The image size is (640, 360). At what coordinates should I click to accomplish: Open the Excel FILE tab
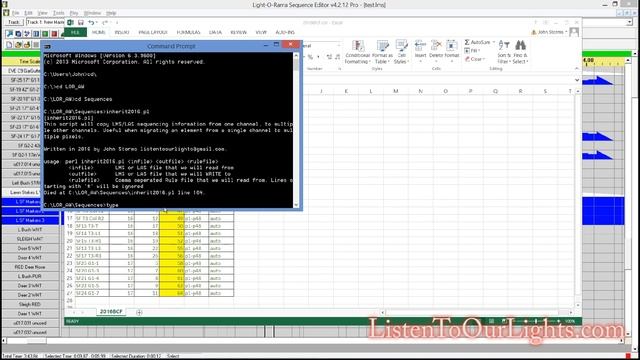click(75, 32)
